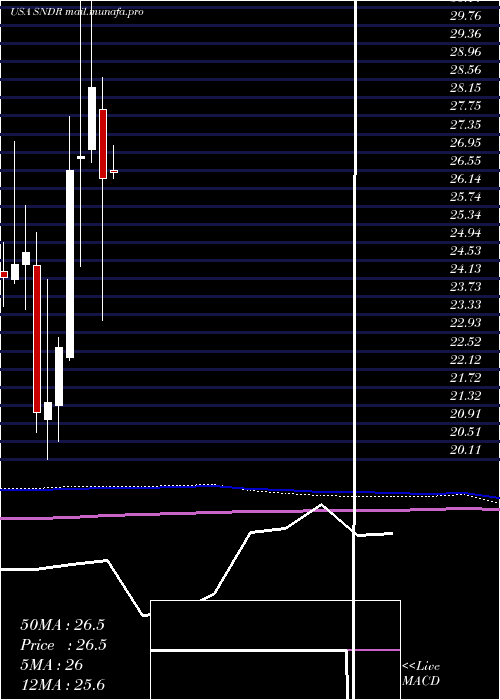Click the 26.55 price axis label
This screenshot has width=500, height=700.
466,161
